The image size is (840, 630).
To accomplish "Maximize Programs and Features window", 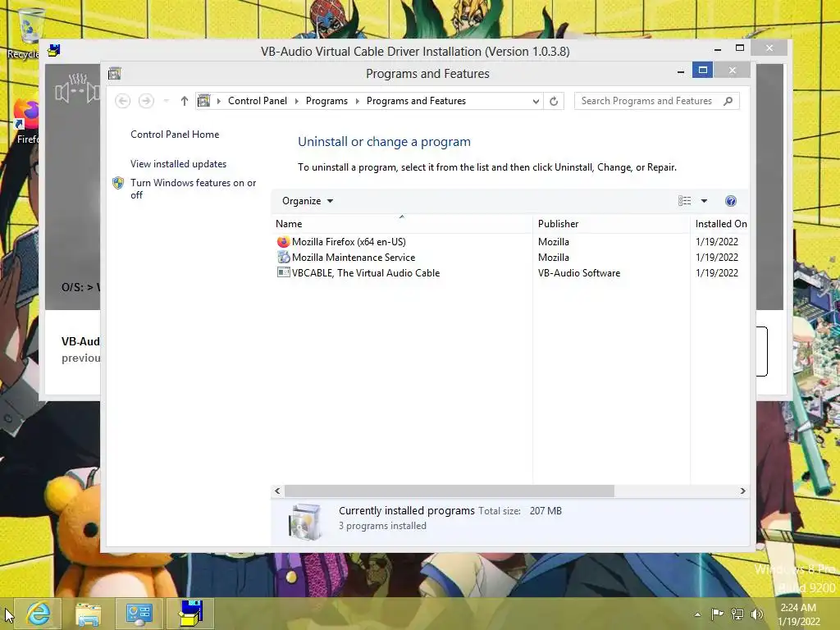I will coord(702,70).
